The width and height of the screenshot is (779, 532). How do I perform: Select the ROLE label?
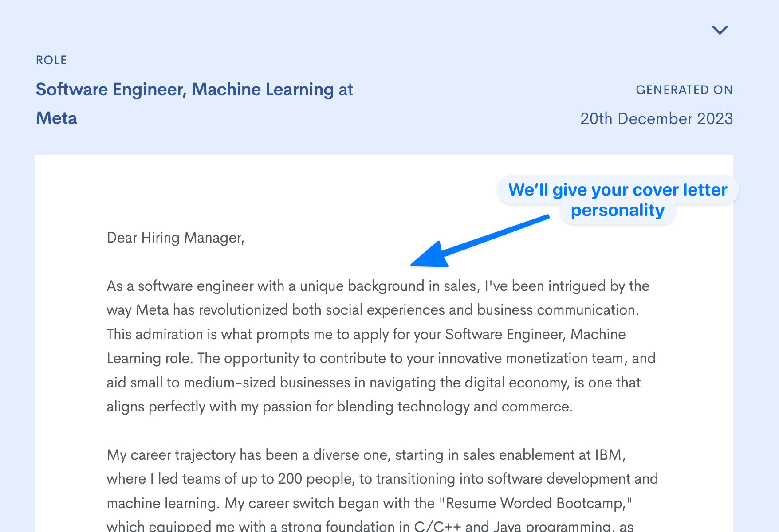[51, 60]
